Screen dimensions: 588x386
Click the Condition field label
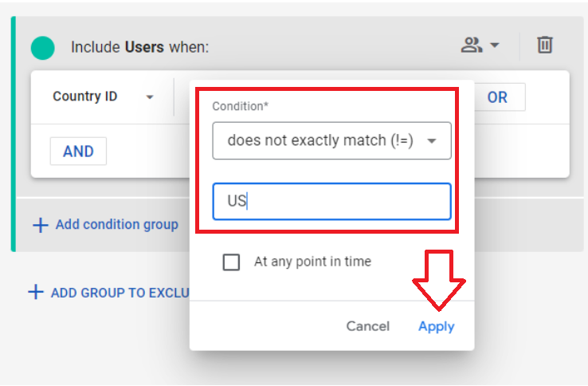pos(240,106)
